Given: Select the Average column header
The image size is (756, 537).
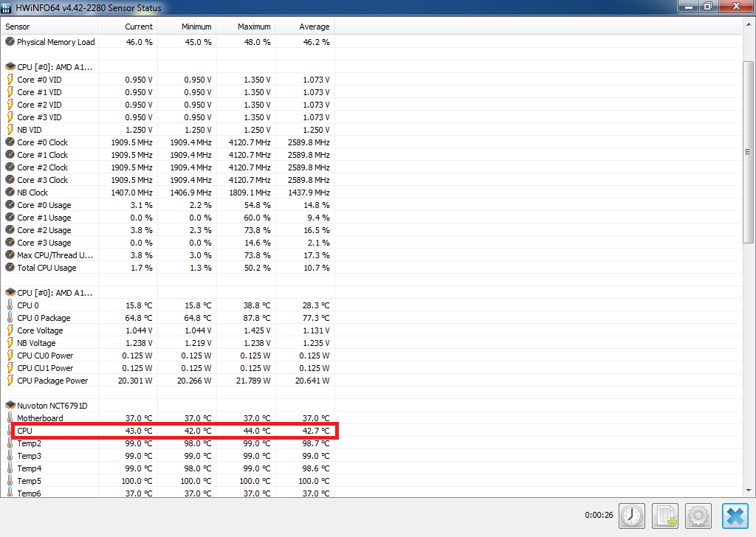Looking at the screenshot, I should click(305, 27).
